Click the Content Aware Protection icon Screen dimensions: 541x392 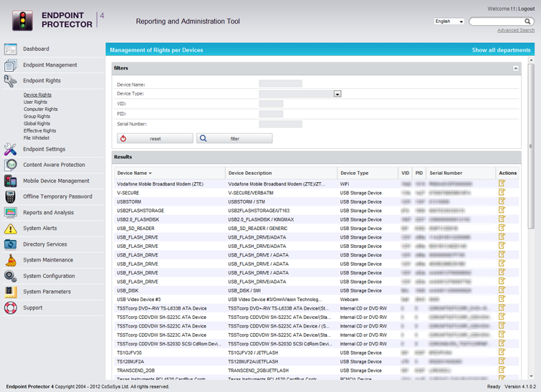(10, 166)
